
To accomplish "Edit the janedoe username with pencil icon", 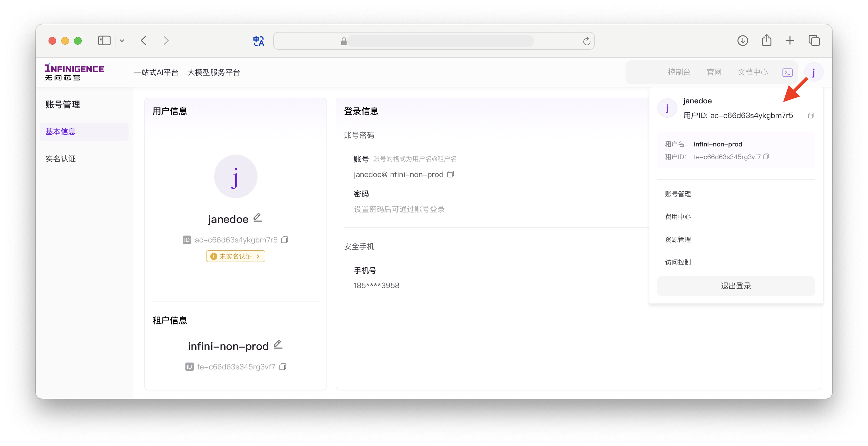I will click(x=258, y=218).
